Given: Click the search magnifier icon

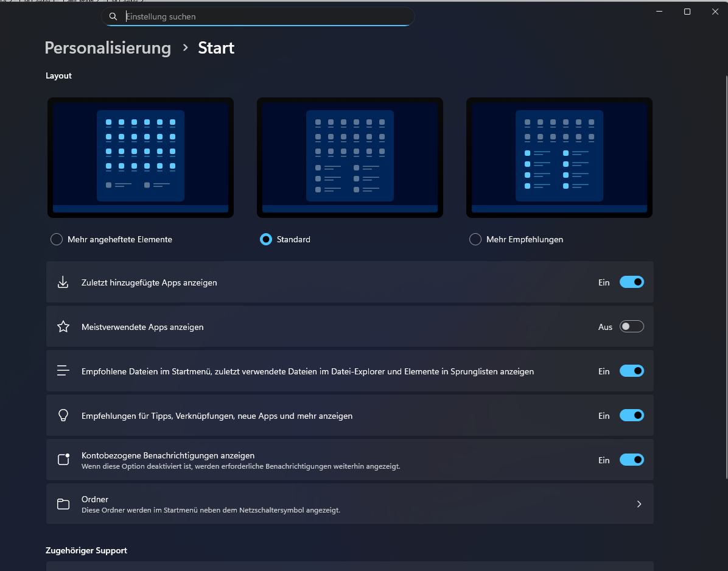Looking at the screenshot, I should (x=113, y=16).
